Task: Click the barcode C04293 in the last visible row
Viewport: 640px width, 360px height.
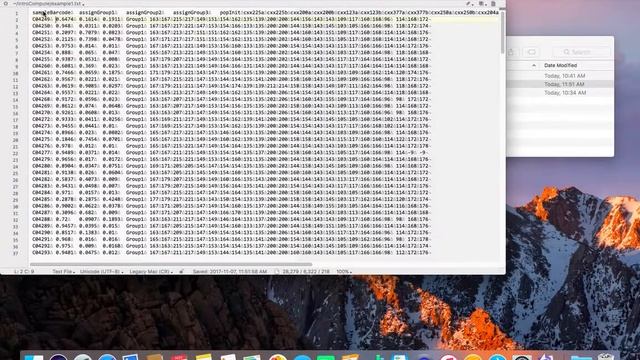Action: click(x=42, y=252)
